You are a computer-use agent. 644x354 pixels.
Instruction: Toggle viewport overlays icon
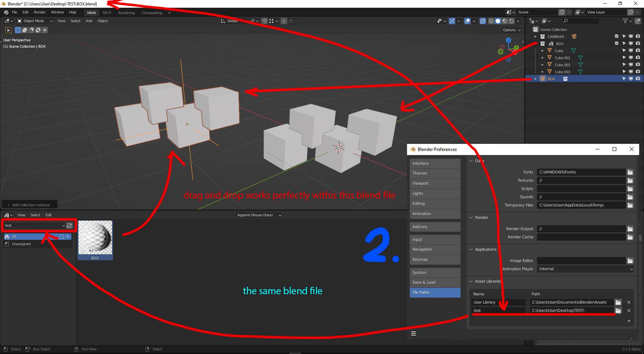[467, 21]
